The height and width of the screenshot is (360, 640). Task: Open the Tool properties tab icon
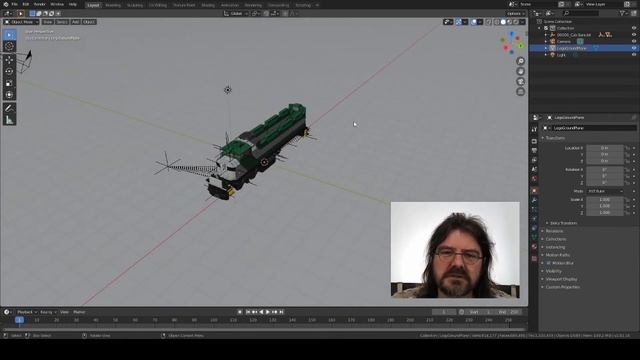pyautogui.click(x=534, y=130)
